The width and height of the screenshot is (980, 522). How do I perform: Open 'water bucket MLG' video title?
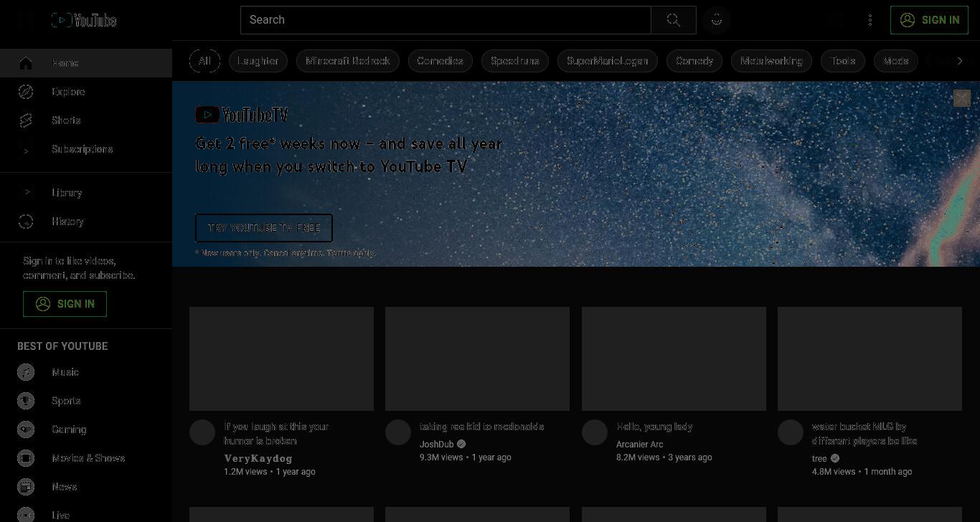point(864,434)
